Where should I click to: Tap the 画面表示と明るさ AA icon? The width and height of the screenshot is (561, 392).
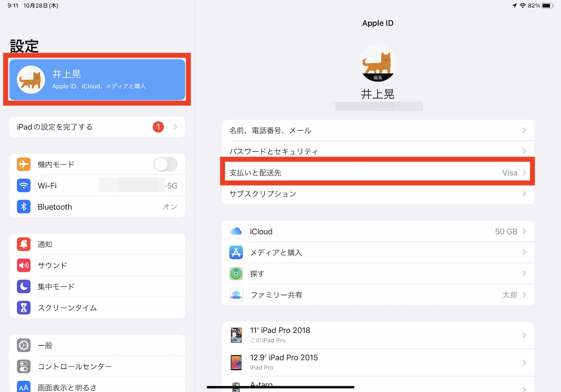[x=24, y=386]
